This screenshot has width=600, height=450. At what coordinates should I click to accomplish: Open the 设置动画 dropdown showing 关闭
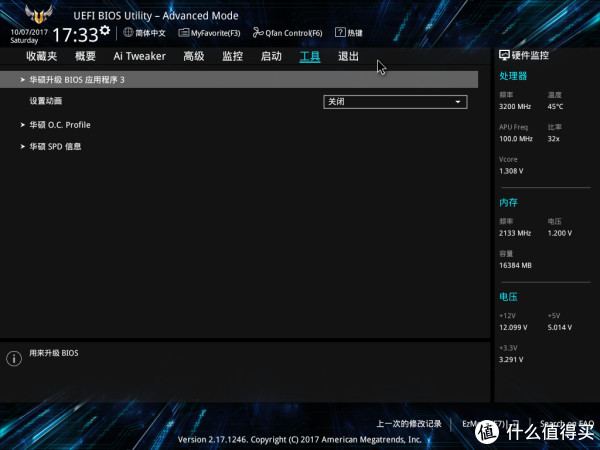395,102
